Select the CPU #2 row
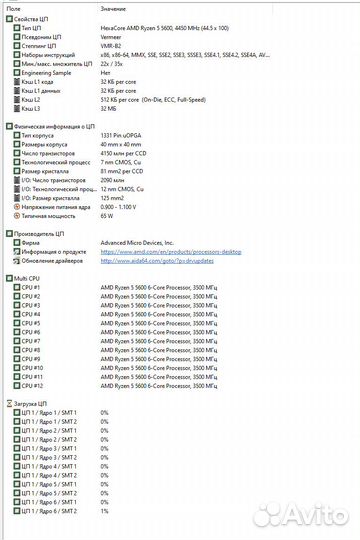 pos(115,297)
